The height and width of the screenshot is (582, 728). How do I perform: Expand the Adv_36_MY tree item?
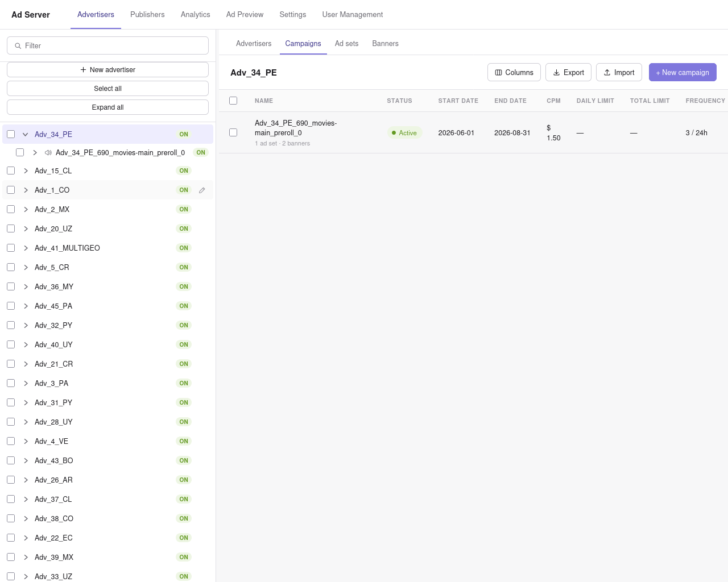tap(26, 287)
